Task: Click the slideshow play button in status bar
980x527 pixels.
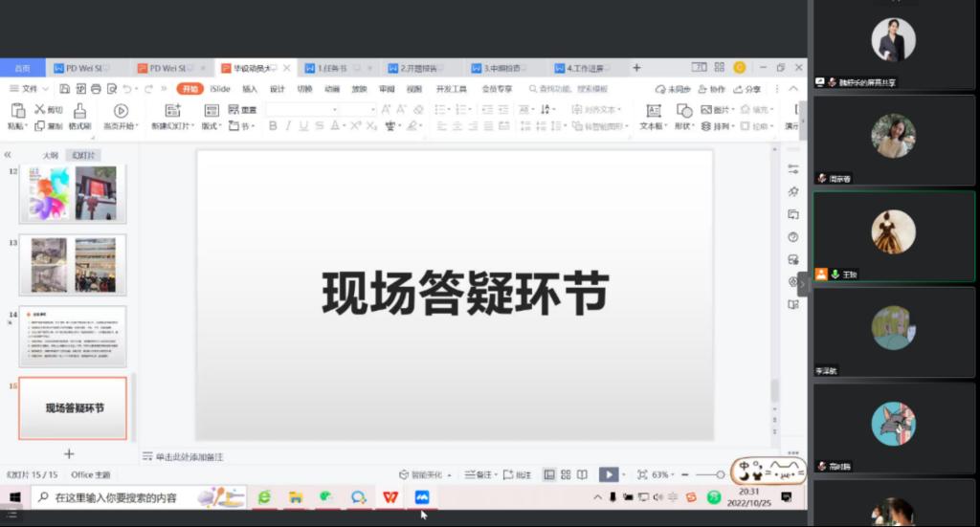Action: (607, 474)
